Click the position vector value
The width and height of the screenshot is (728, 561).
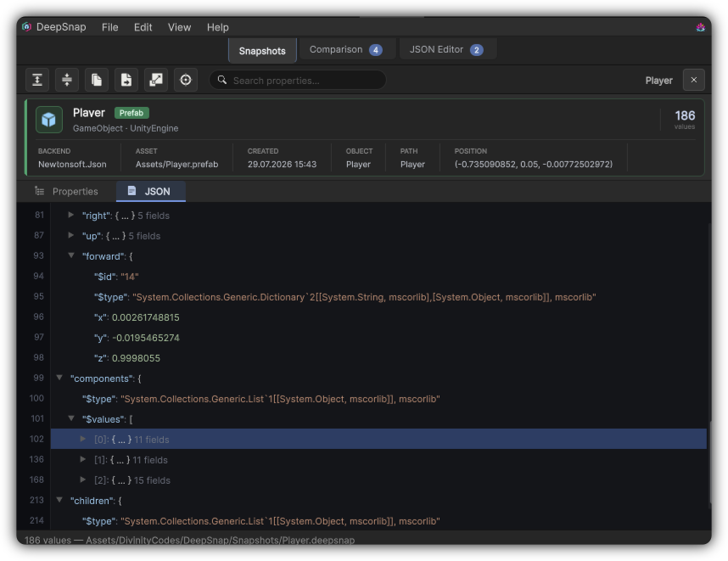point(534,165)
